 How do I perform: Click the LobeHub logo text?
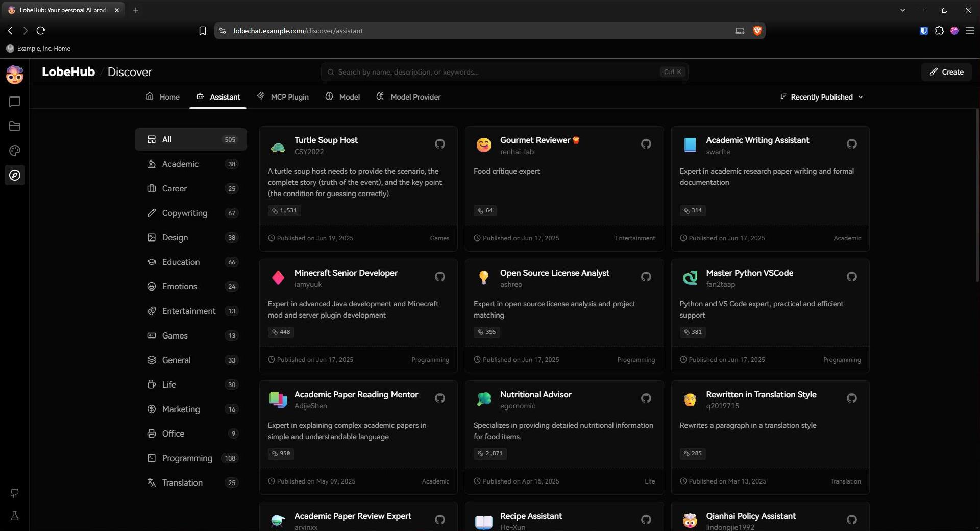point(68,72)
